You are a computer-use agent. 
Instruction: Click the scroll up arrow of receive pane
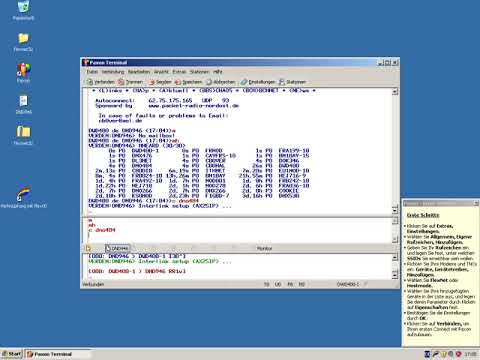pyautogui.click(x=395, y=91)
